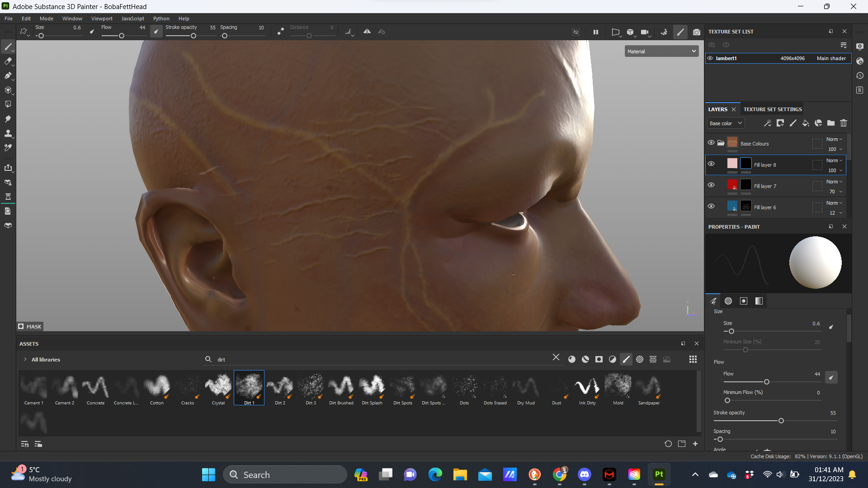Toggle lazy mouse option
Image resolution: width=868 pixels, height=488 pixels.
(x=280, y=32)
